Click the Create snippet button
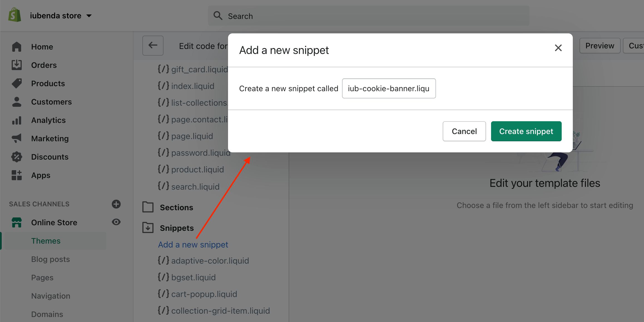The height and width of the screenshot is (322, 644). pos(526,131)
